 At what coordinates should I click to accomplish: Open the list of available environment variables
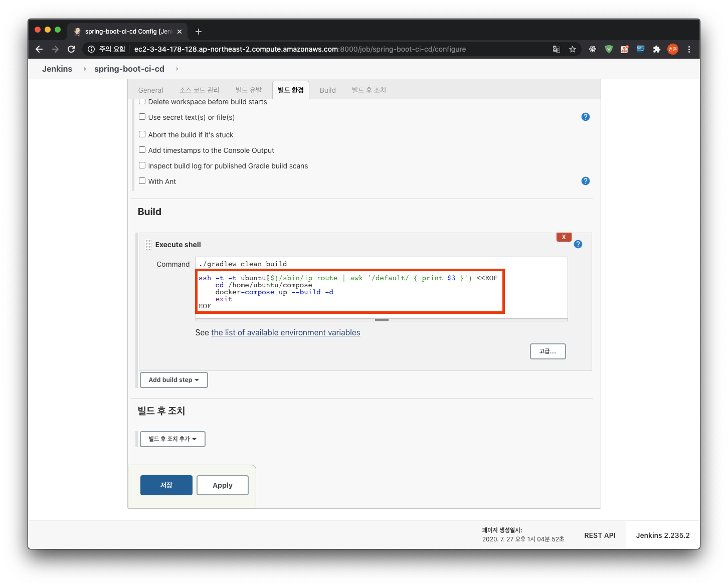286,332
